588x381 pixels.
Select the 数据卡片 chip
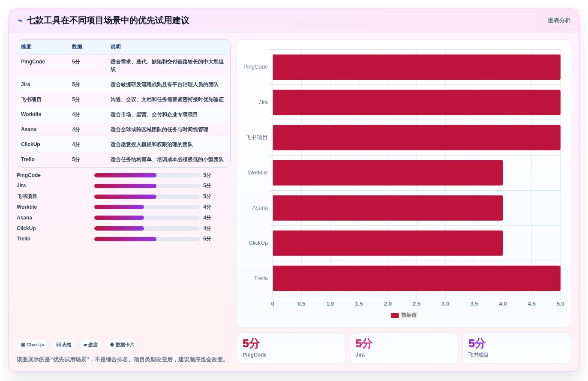click(x=122, y=345)
